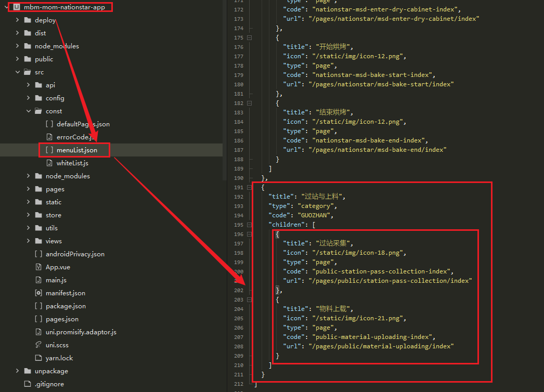Click line number 206 in the gutter
544x392 pixels.
[x=238, y=328]
